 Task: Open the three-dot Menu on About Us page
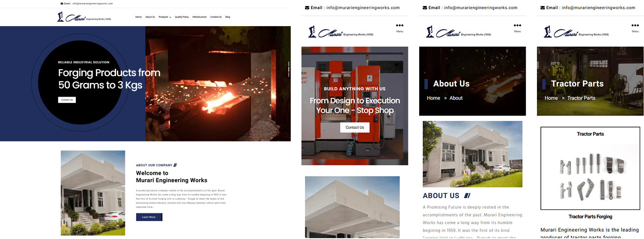point(517,28)
